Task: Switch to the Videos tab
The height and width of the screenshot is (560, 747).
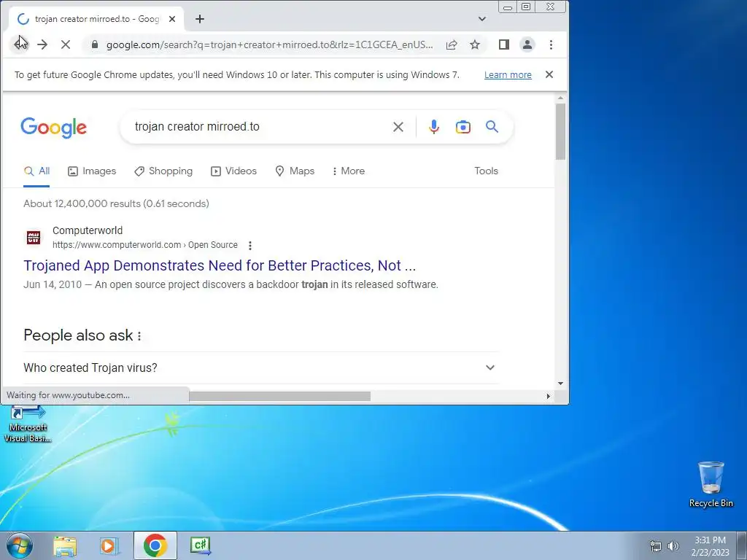Action: click(x=234, y=171)
